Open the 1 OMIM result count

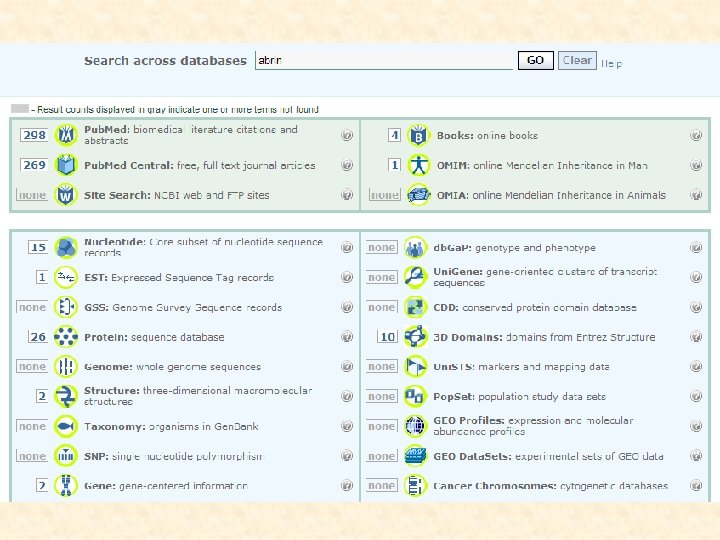coord(394,165)
